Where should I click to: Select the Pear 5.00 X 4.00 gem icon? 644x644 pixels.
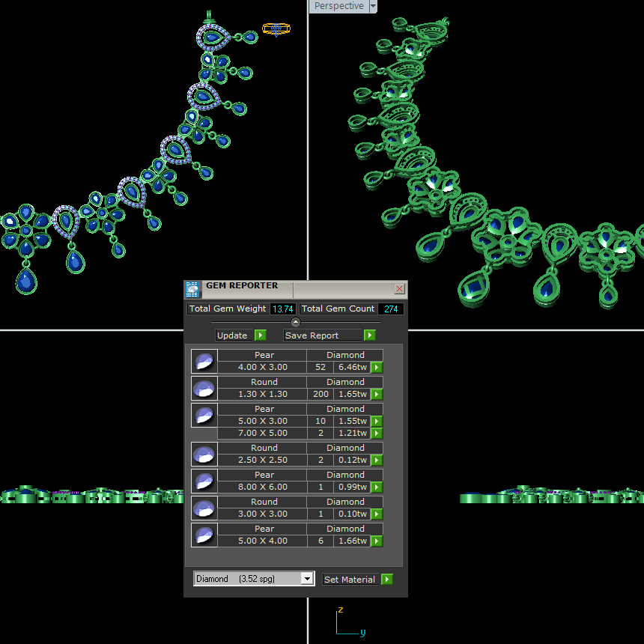coord(204,535)
